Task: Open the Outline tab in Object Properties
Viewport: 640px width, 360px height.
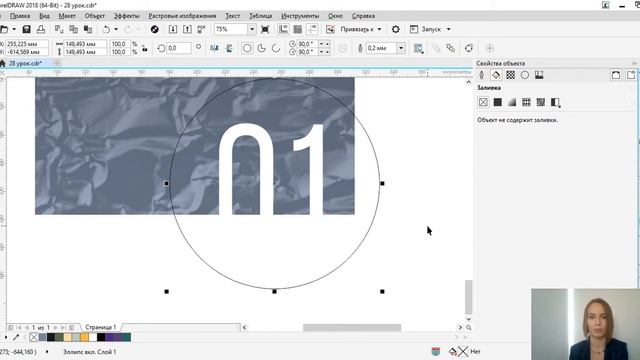Action: (x=482, y=75)
